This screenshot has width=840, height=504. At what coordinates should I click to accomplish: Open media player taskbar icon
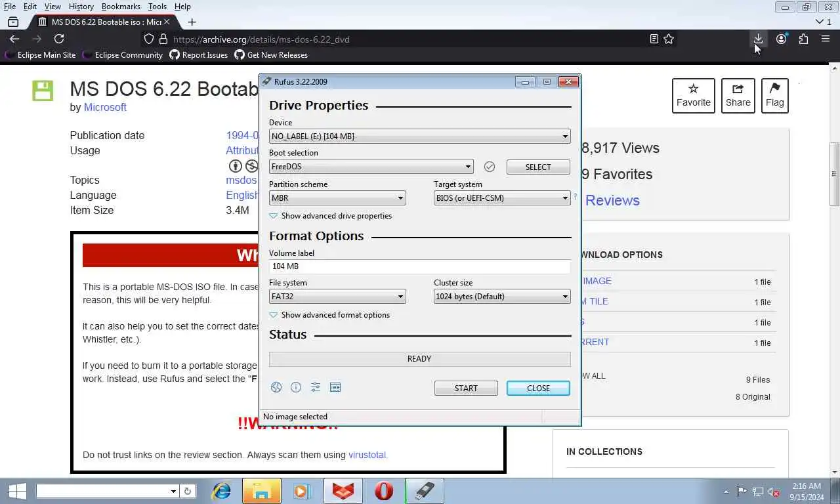(301, 491)
